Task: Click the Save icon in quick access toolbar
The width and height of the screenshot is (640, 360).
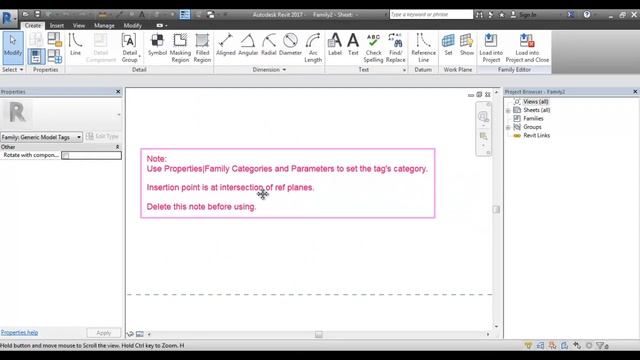Action: 37,14
